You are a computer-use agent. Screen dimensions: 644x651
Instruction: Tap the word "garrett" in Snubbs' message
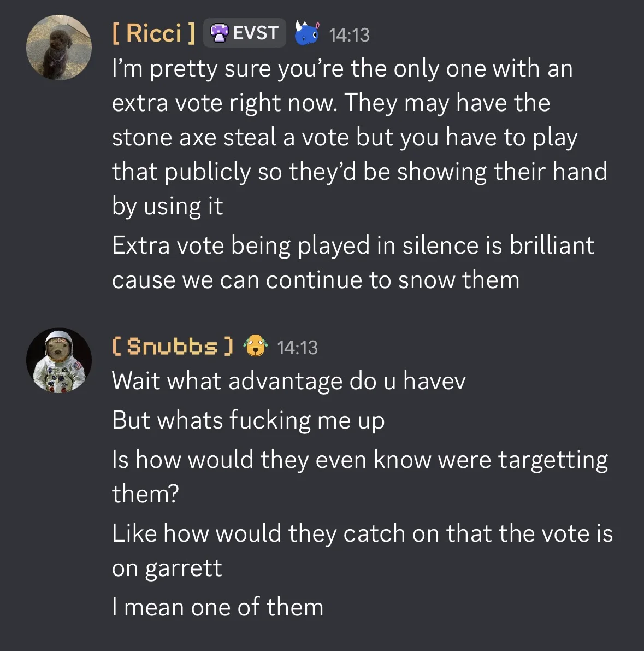click(184, 568)
